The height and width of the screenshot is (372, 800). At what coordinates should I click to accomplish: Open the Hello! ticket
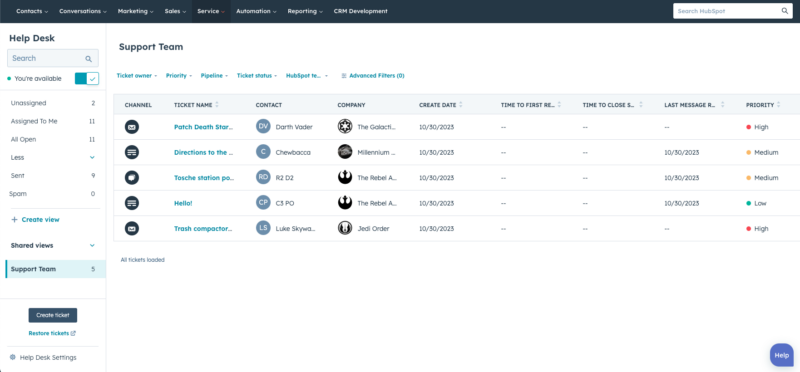click(183, 203)
